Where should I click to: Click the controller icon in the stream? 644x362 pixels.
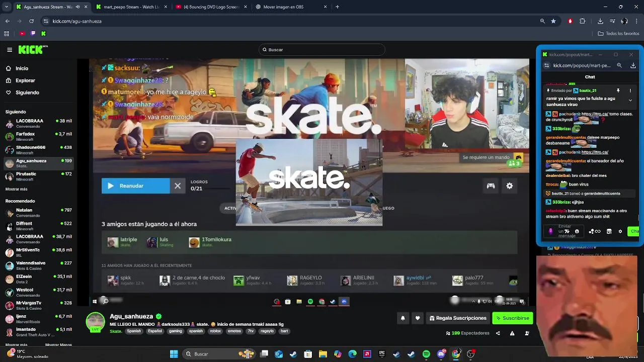pos(491,186)
